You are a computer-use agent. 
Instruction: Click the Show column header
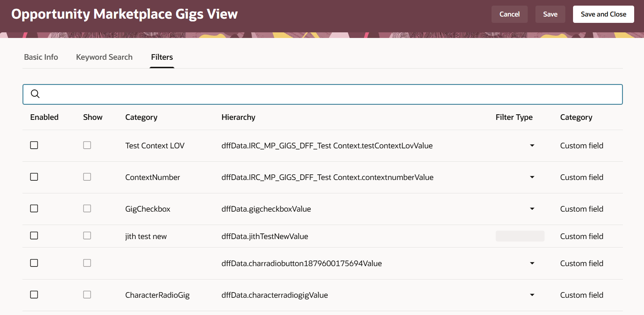coord(93,117)
